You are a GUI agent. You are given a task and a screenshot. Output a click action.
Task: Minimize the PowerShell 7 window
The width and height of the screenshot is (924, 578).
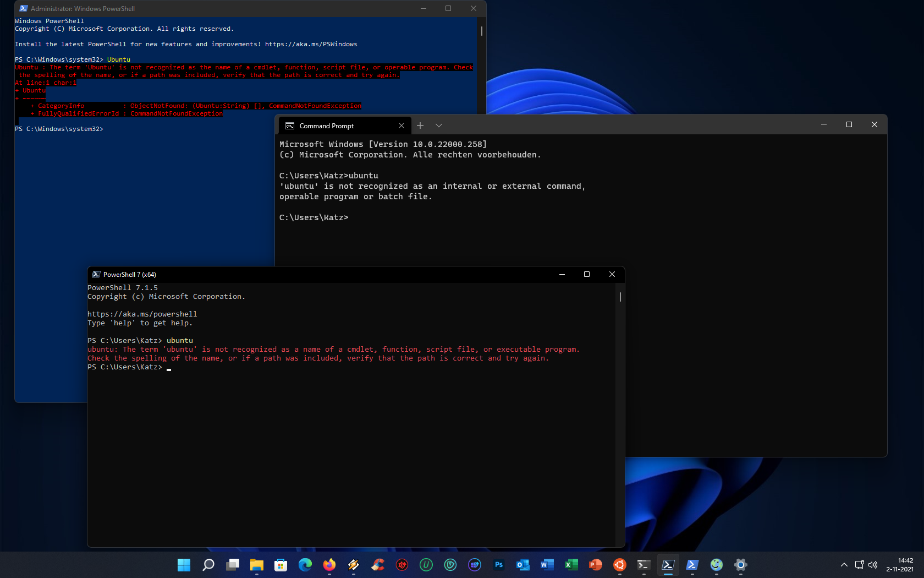[562, 274]
